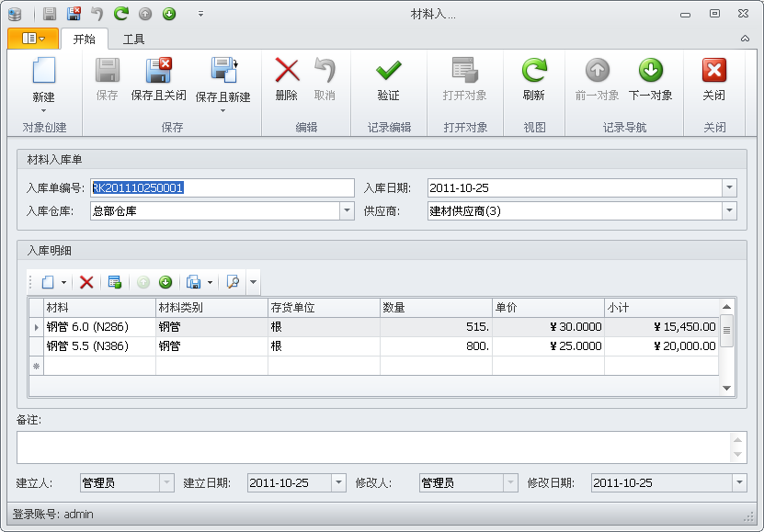Click the quick access Save icon
The height and width of the screenshot is (532, 764).
[50, 14]
